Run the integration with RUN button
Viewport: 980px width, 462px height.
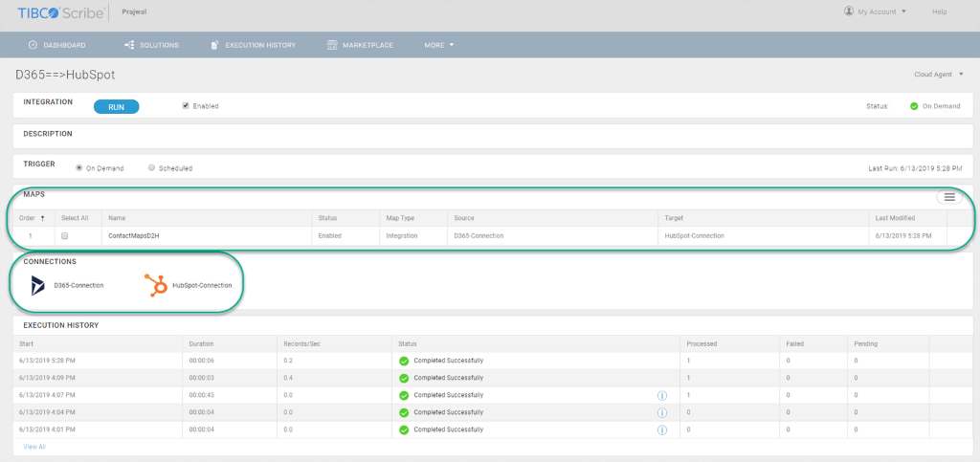click(x=116, y=107)
